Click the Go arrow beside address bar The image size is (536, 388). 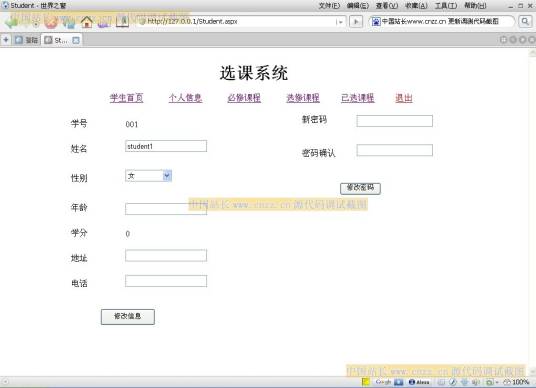point(356,22)
